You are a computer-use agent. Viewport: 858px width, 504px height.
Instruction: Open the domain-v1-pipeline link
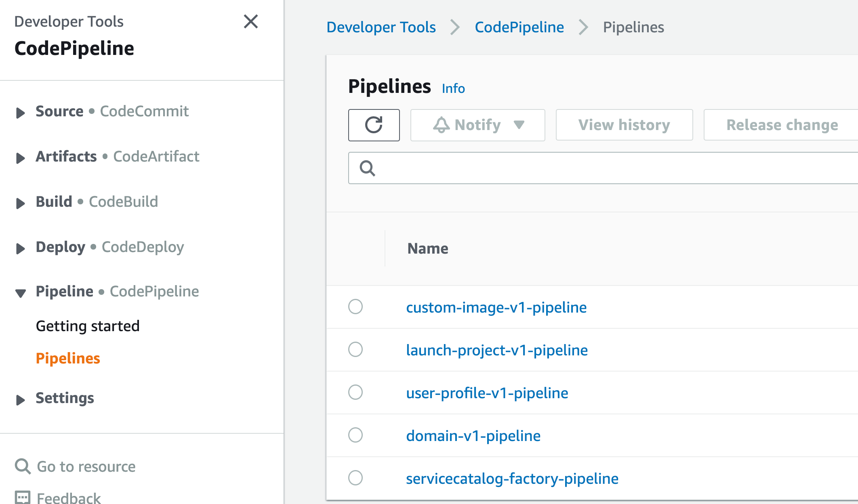click(x=473, y=436)
